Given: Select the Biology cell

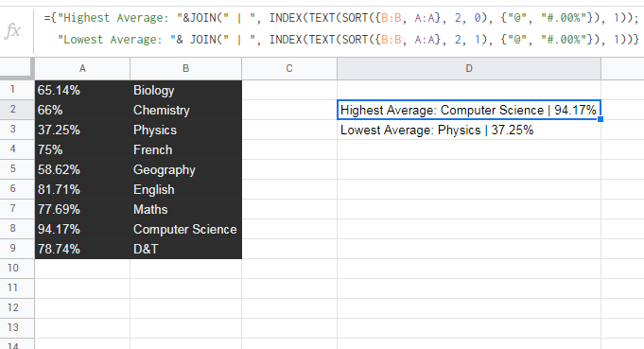Looking at the screenshot, I should (186, 90).
